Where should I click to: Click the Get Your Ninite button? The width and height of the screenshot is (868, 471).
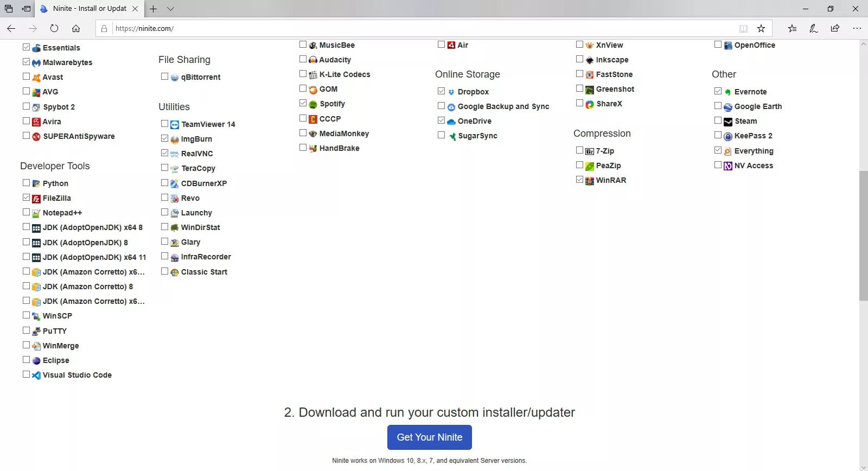point(430,437)
